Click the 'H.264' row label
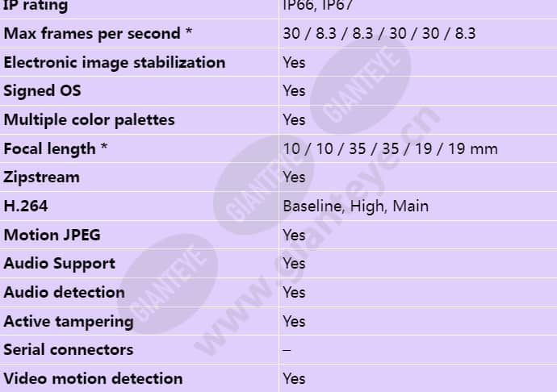Screen dimensions: 557x392 [26, 206]
